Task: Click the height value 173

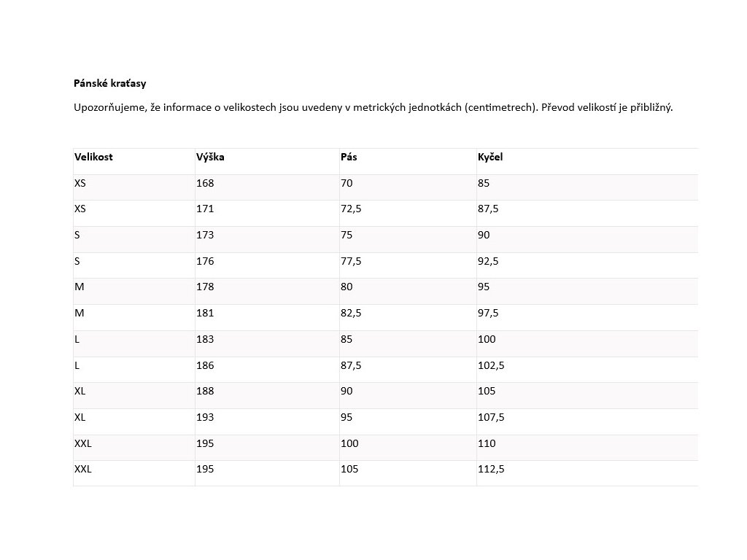Action: tap(205, 235)
